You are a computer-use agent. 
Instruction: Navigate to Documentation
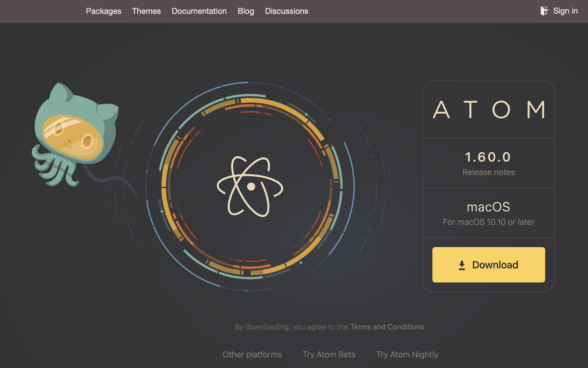(x=199, y=11)
